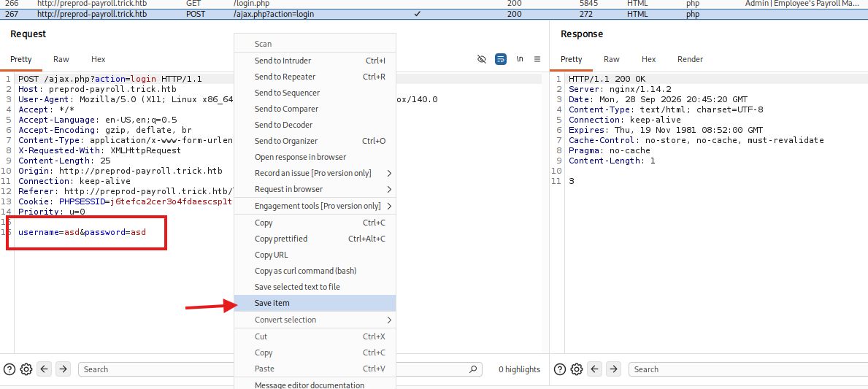Select Save selected text to file
868x389 pixels.
315,287
